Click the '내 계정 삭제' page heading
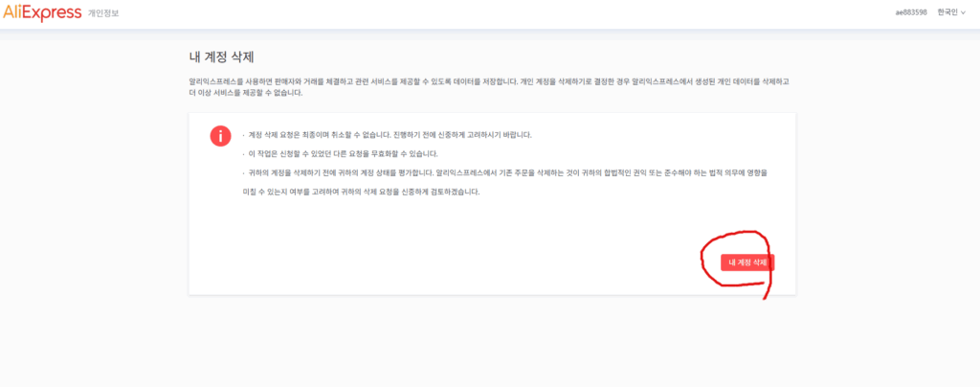 coord(221,57)
